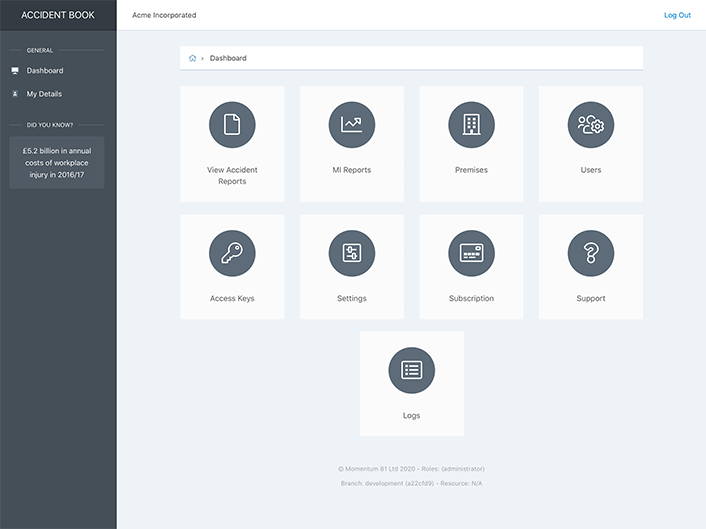The height and width of the screenshot is (529, 706).
Task: Open the Subscription card icon
Action: [471, 254]
